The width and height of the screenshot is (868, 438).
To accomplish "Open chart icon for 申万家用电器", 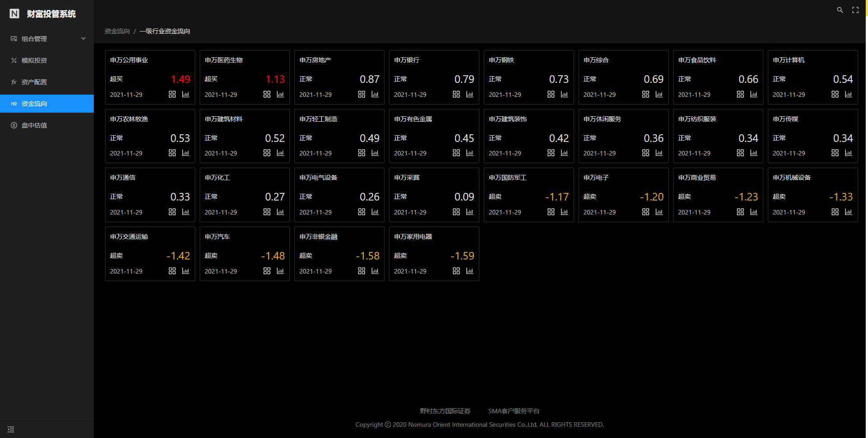I will click(x=469, y=271).
